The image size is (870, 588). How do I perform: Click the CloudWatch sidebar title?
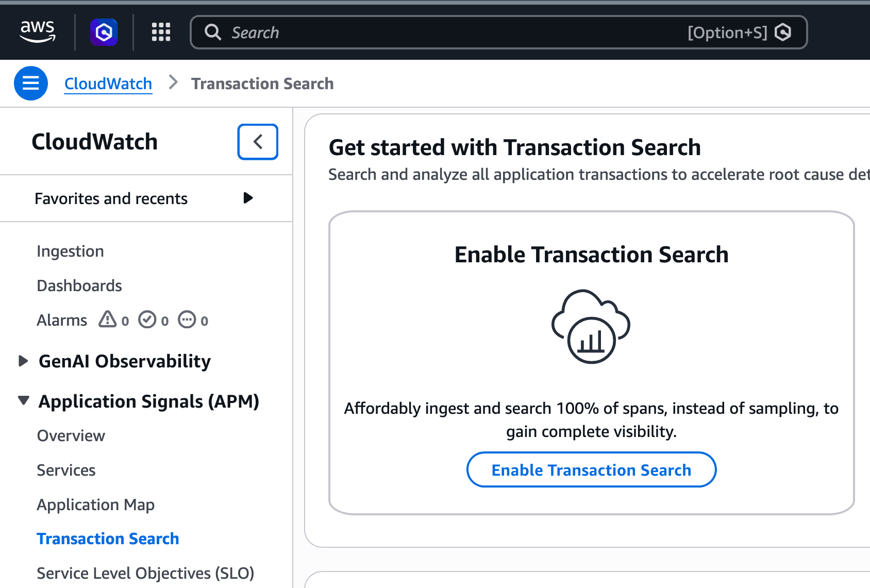click(x=95, y=142)
